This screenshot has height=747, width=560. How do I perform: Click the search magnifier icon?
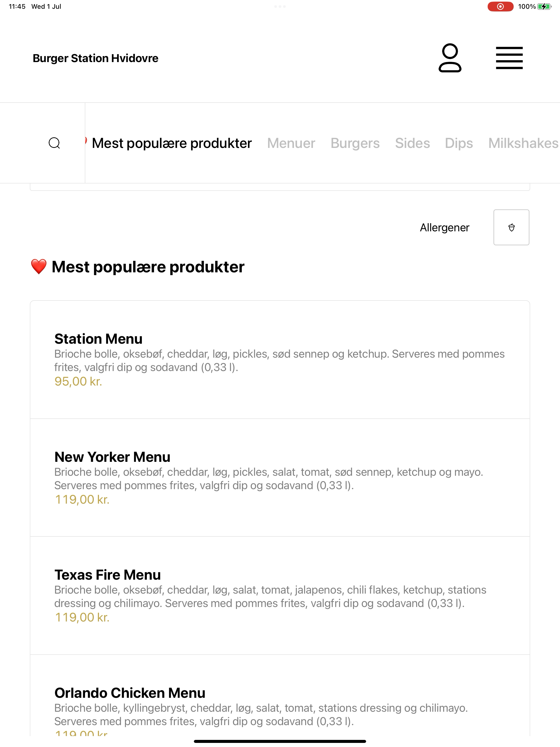[x=54, y=143]
